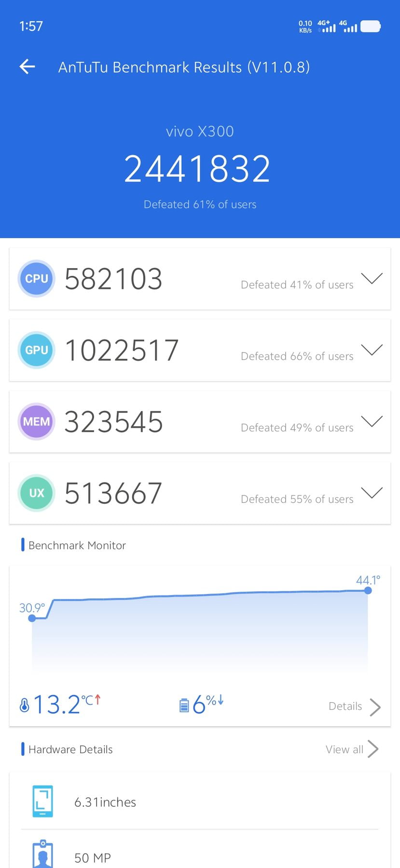Tap the MEM score badge icon

coord(36,421)
